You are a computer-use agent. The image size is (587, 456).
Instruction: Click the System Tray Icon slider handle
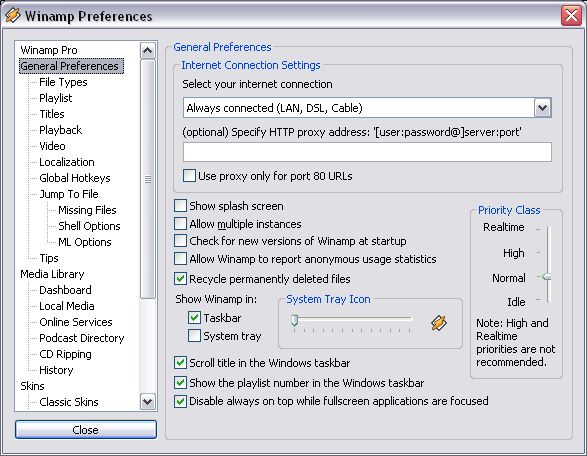click(x=295, y=320)
